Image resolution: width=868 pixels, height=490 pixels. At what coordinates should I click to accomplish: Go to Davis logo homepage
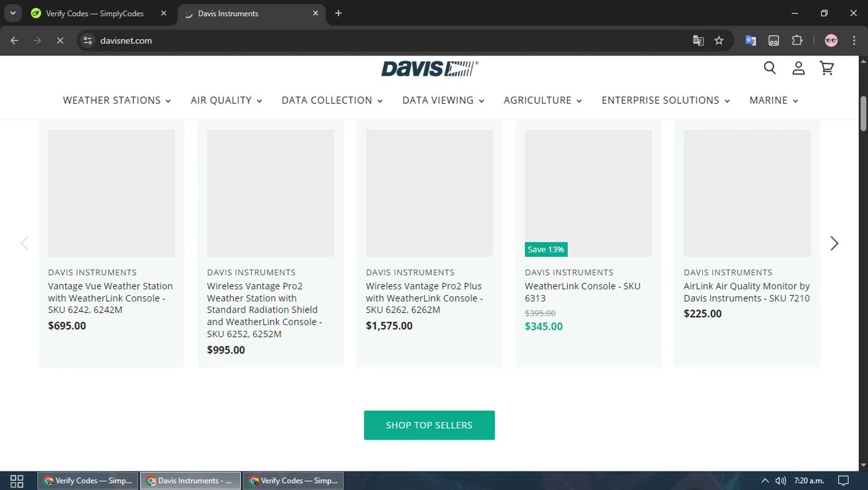click(x=429, y=69)
